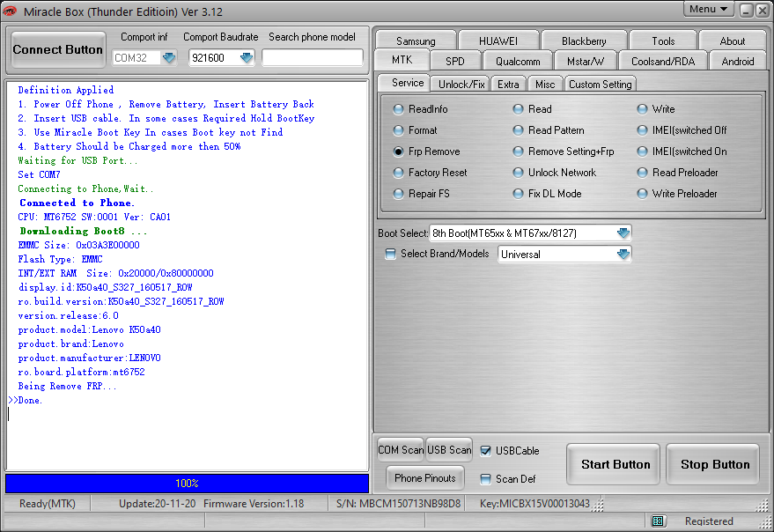The width and height of the screenshot is (774, 532).
Task: Open the Unlock/Fix sub-tab
Action: click(x=461, y=85)
